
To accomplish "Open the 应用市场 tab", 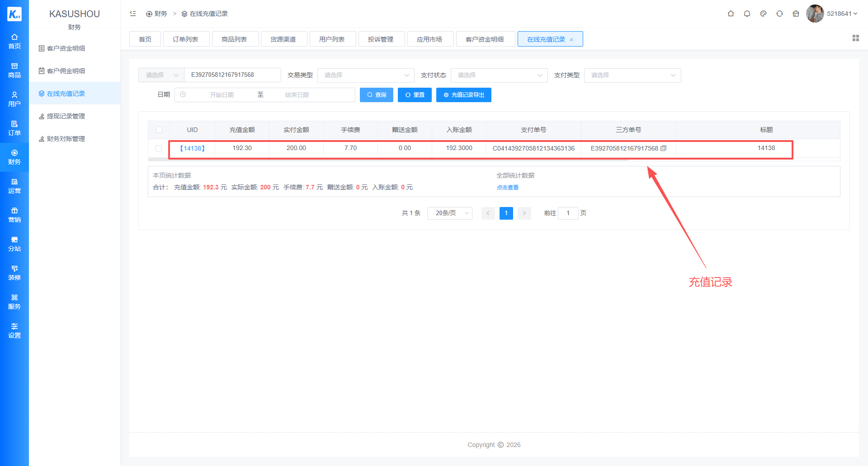I will click(430, 39).
